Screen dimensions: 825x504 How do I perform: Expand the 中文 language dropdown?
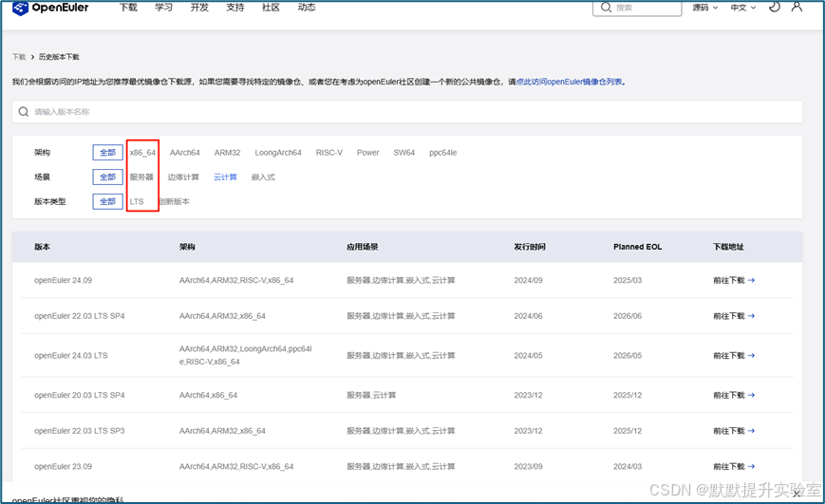coord(743,8)
